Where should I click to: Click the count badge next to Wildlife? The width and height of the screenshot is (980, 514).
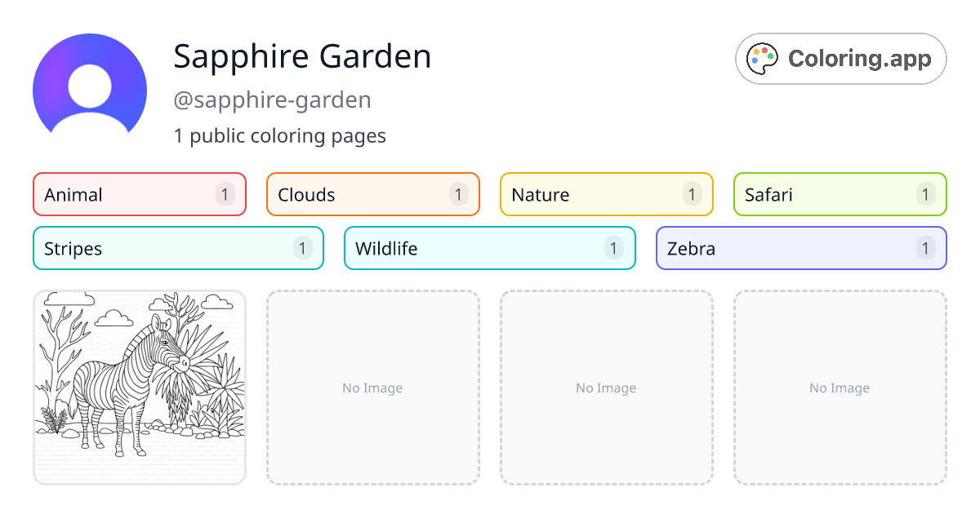point(614,248)
